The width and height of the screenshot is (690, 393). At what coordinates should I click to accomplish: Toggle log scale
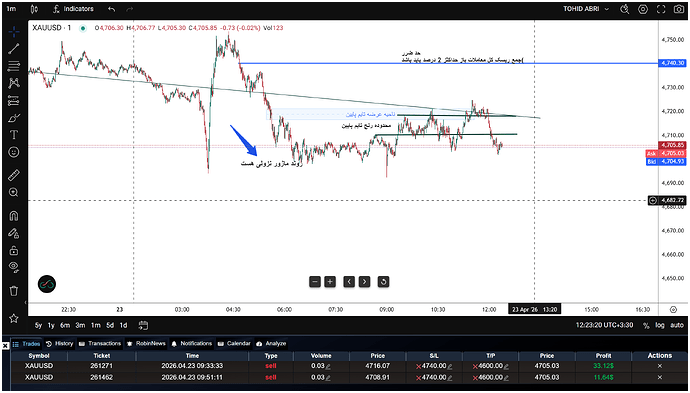pyautogui.click(x=660, y=325)
